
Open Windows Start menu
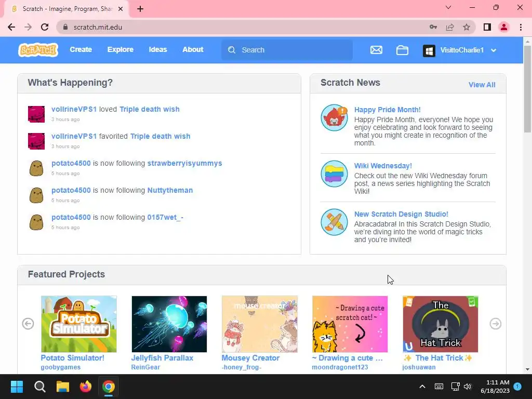(17, 387)
